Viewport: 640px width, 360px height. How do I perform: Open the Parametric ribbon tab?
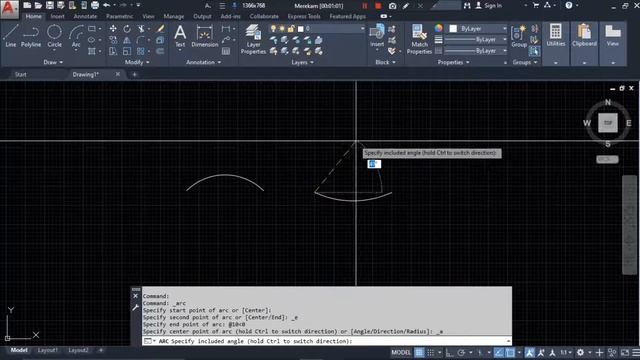coord(119,16)
